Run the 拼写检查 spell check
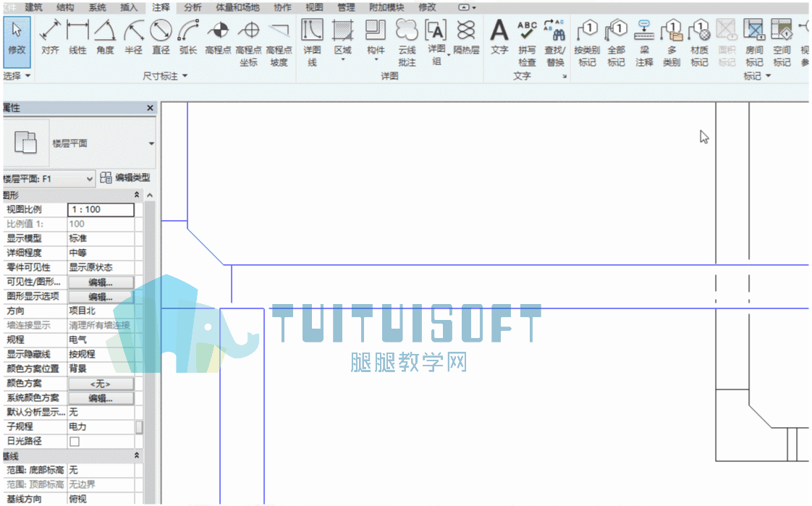812x506 pixels. point(527,43)
